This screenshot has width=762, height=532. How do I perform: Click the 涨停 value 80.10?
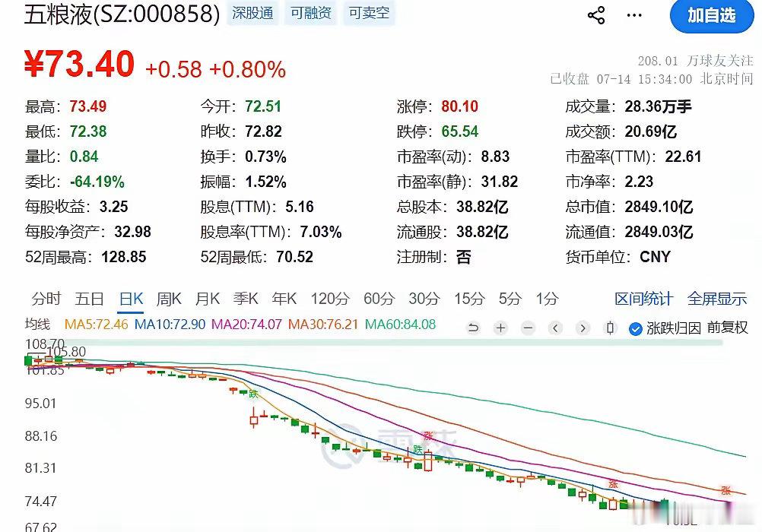(460, 106)
